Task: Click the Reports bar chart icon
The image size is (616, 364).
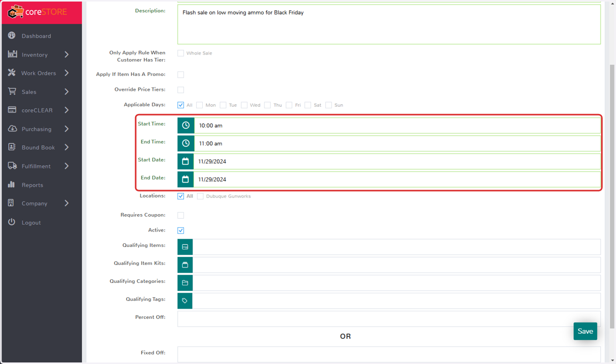Action: click(12, 185)
